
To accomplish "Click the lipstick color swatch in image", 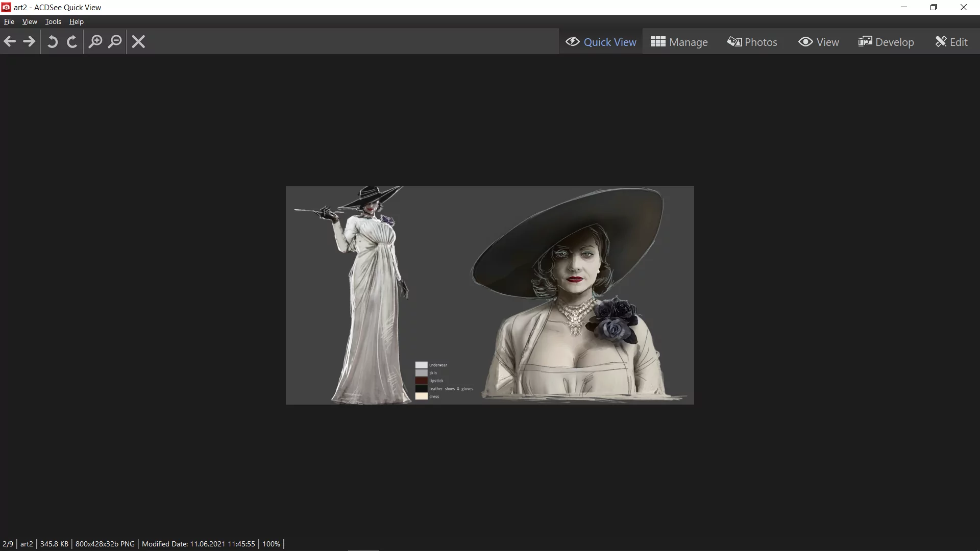I will coord(421,381).
